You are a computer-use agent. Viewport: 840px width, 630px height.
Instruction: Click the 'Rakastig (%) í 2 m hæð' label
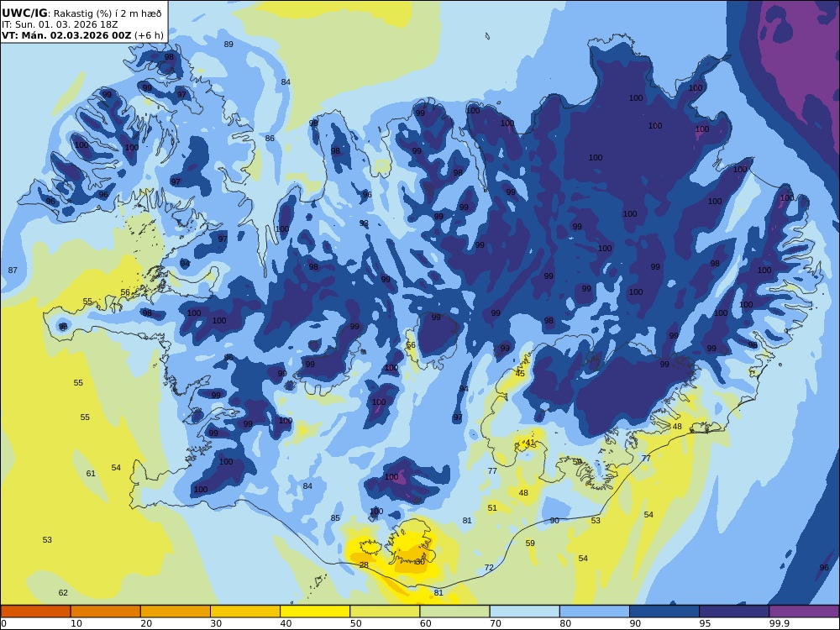pyautogui.click(x=108, y=13)
